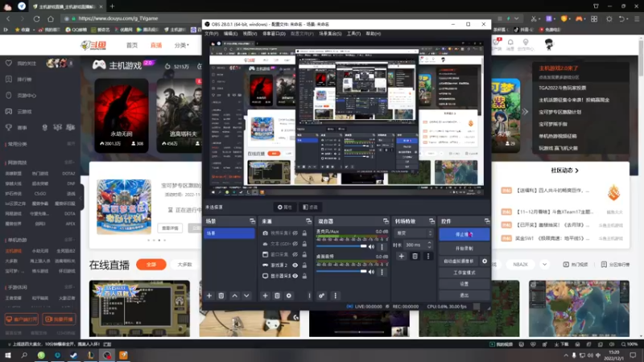This screenshot has width=644, height=362.
Task: Move scene down with the down arrow
Action: 246,295
